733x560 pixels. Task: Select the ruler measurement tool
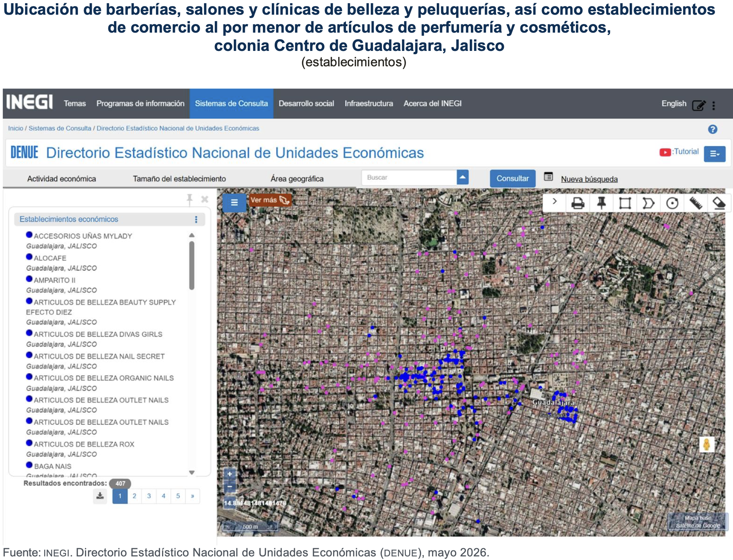point(696,203)
